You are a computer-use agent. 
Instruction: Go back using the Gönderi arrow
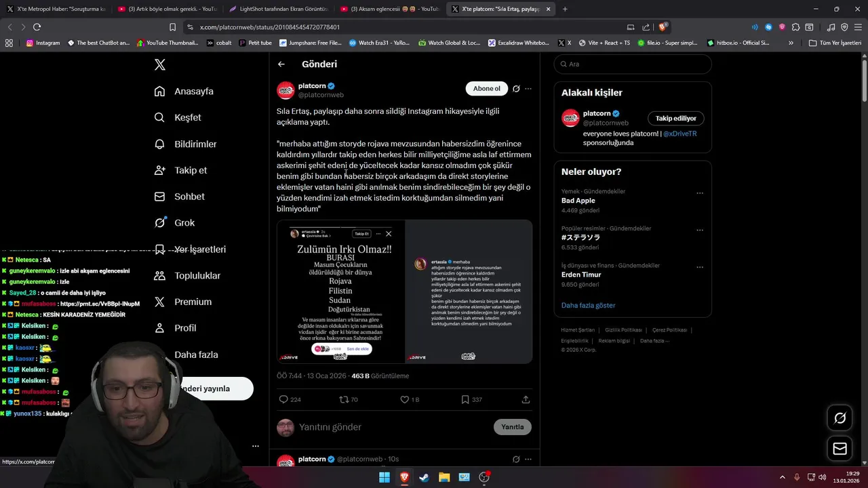pos(281,64)
